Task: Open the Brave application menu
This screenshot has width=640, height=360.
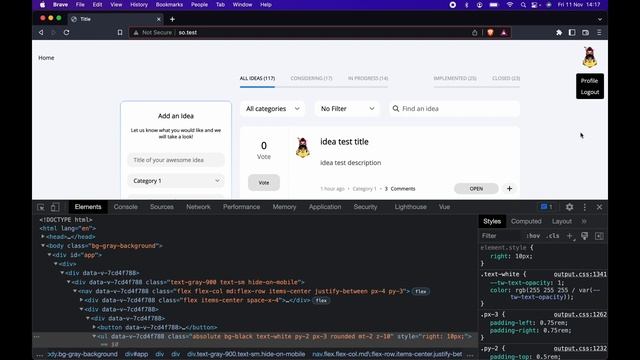Action: (x=60, y=5)
